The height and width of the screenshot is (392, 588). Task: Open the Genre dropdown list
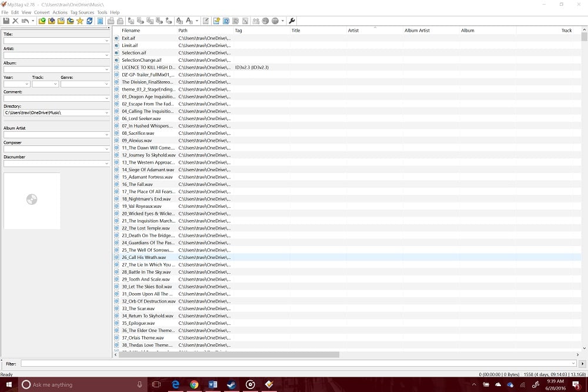pos(106,84)
